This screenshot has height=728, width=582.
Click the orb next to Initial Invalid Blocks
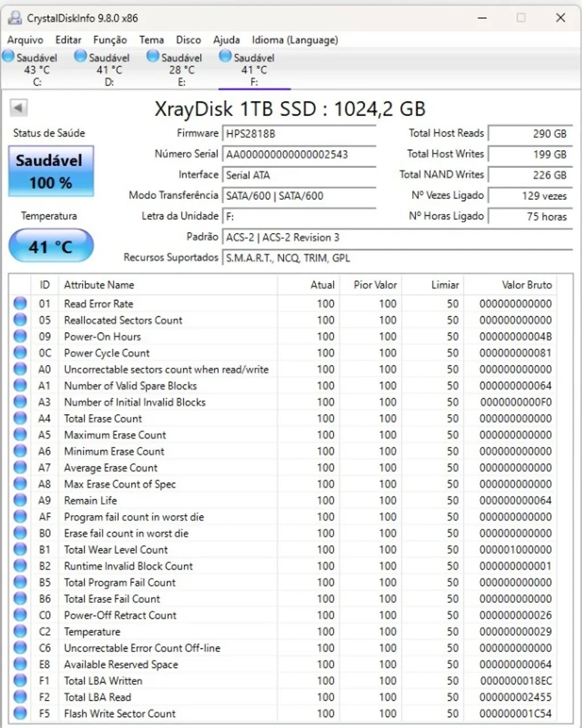(20, 402)
